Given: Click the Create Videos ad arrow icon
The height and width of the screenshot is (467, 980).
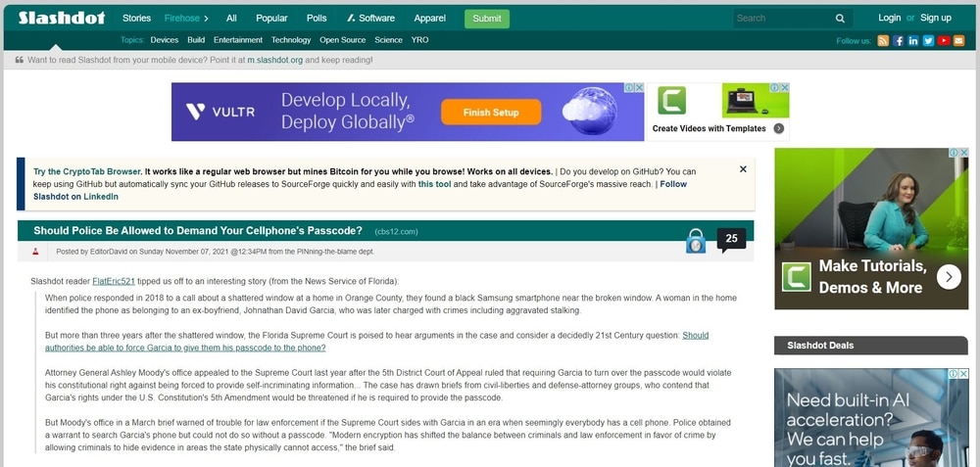Looking at the screenshot, I should point(779,128).
